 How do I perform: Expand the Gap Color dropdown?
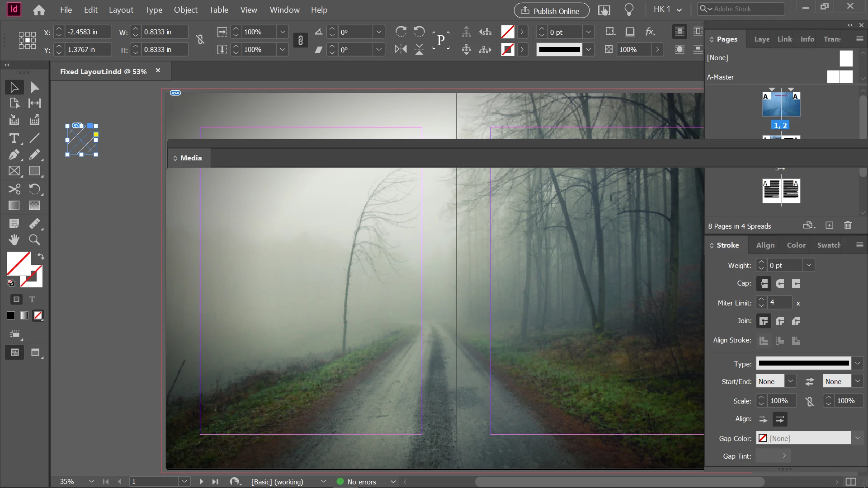click(x=857, y=438)
